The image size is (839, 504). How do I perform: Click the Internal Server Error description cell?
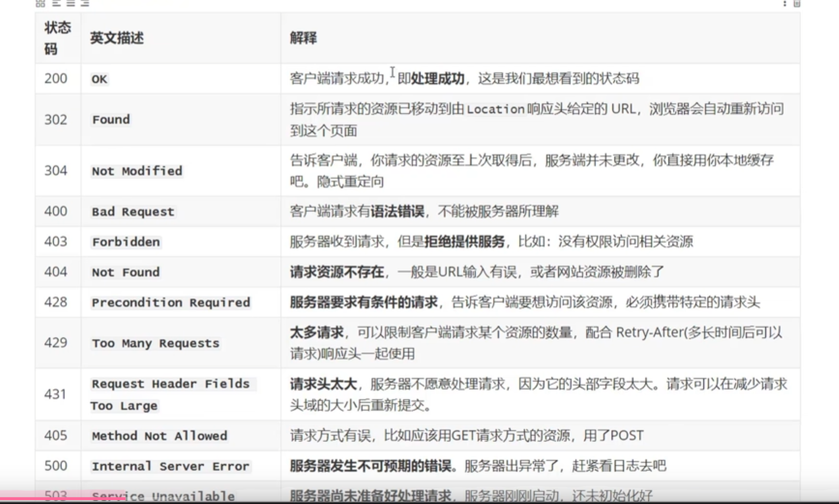click(181, 466)
